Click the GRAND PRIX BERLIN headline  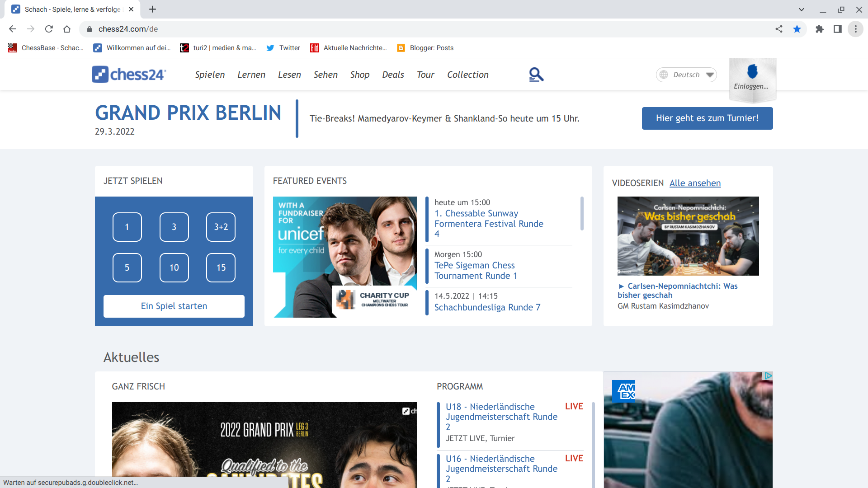coord(188,113)
